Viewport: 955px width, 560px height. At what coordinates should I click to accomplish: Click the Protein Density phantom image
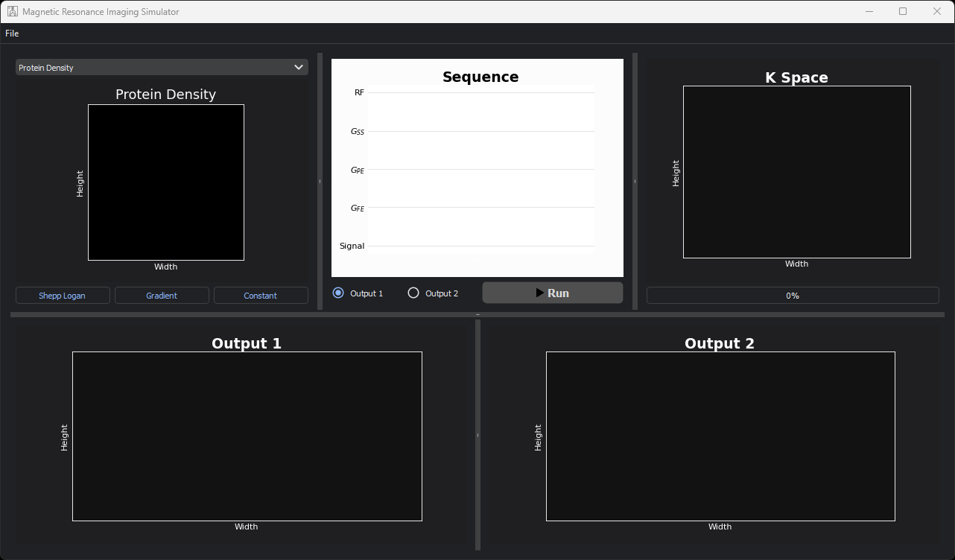[166, 182]
